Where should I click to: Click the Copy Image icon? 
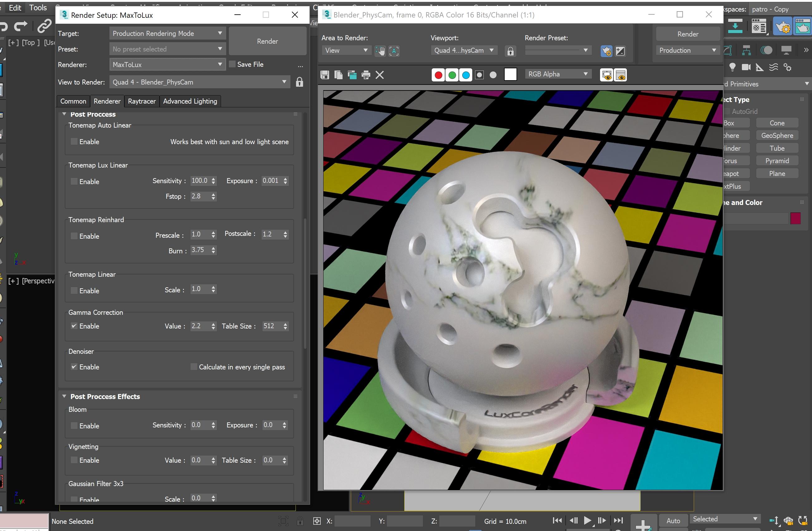pyautogui.click(x=338, y=75)
